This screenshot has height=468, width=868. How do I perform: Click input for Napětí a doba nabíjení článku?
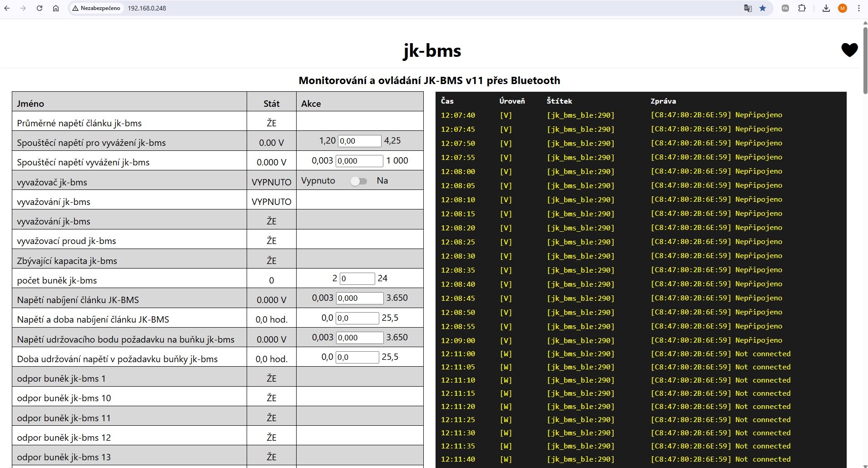[357, 318]
